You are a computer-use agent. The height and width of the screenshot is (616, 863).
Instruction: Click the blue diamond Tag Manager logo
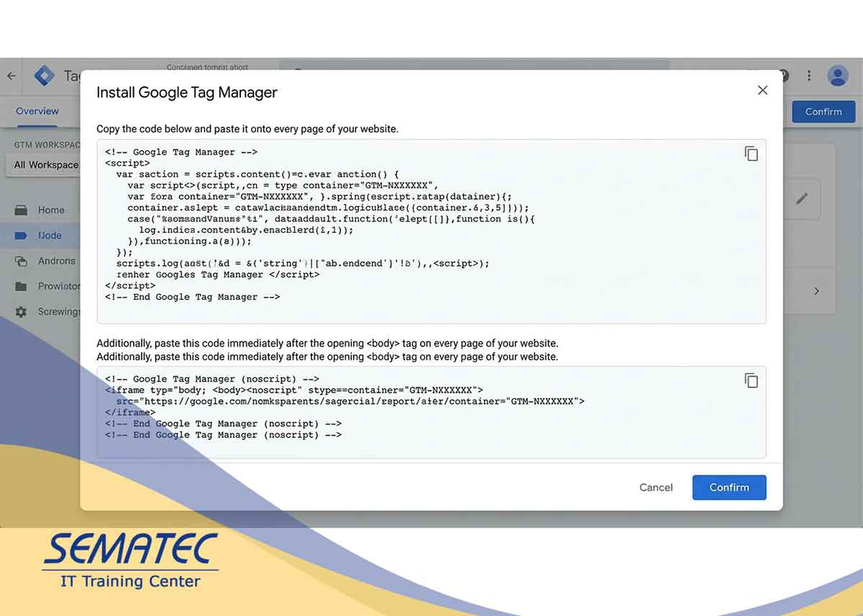coord(45,75)
